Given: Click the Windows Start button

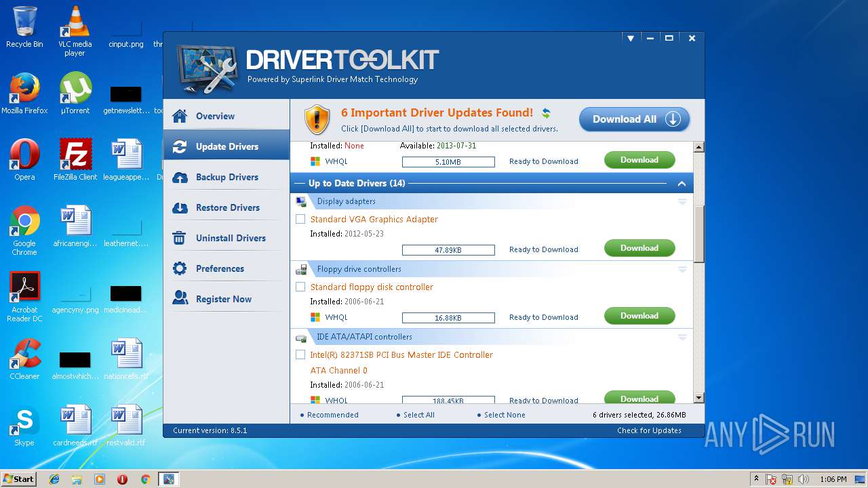Looking at the screenshot, I should point(18,479).
